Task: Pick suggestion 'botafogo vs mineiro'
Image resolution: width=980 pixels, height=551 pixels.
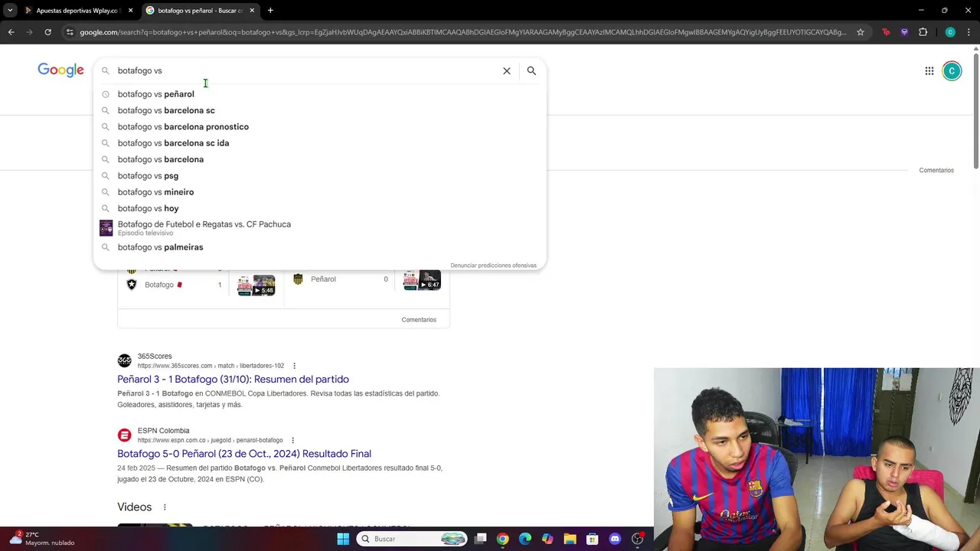Action: [320, 192]
